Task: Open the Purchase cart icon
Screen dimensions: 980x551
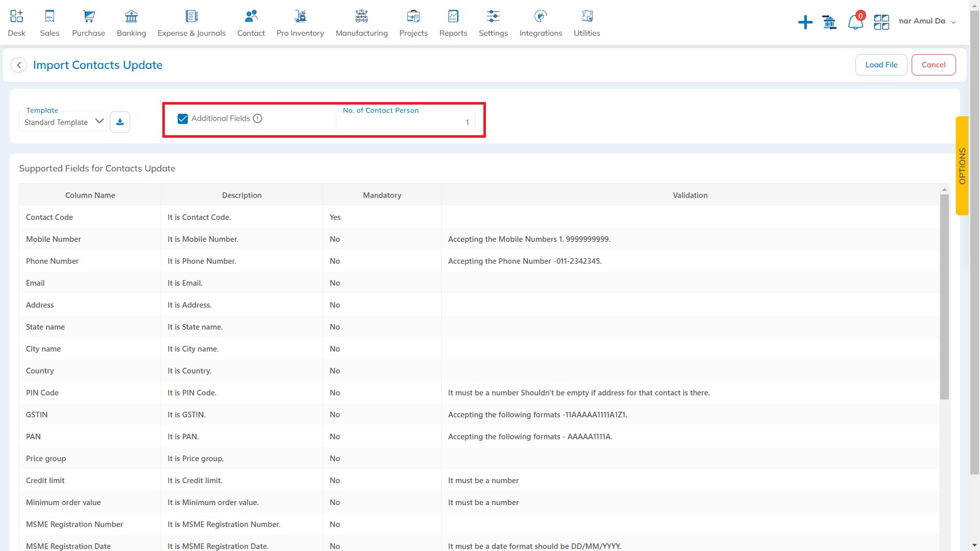Action: click(89, 16)
